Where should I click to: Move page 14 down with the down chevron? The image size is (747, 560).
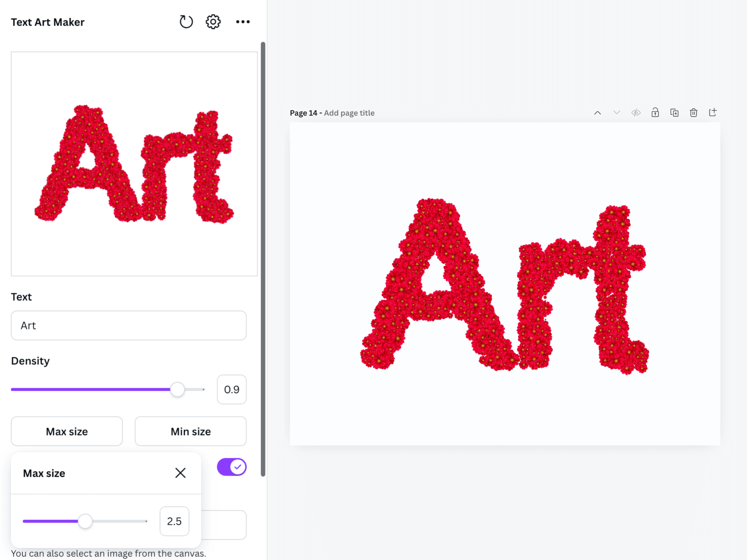[x=617, y=113]
